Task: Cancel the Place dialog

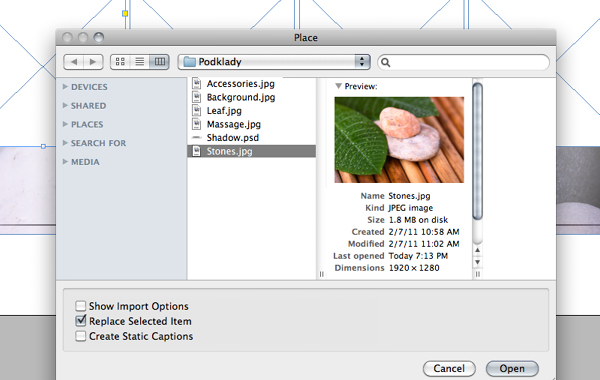Action: click(449, 369)
